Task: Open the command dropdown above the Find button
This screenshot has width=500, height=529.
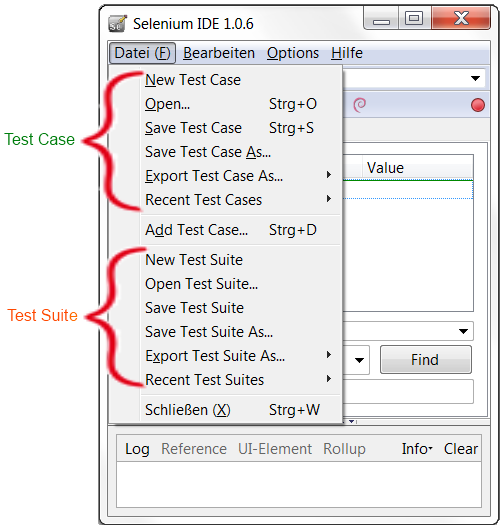Action: coord(464,331)
